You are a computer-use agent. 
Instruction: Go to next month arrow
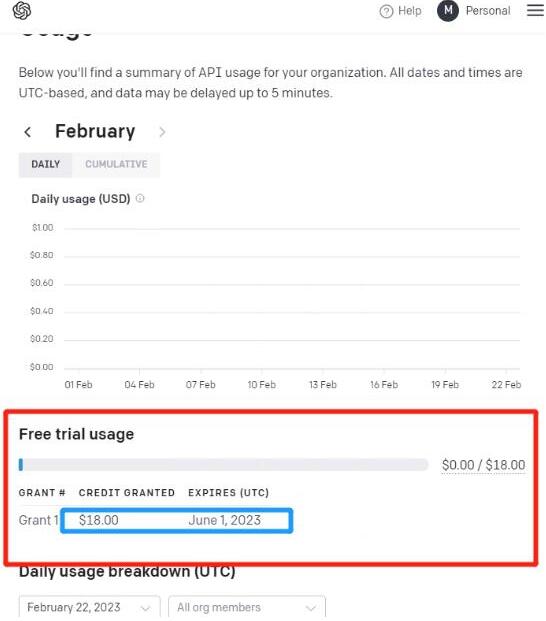pos(162,132)
